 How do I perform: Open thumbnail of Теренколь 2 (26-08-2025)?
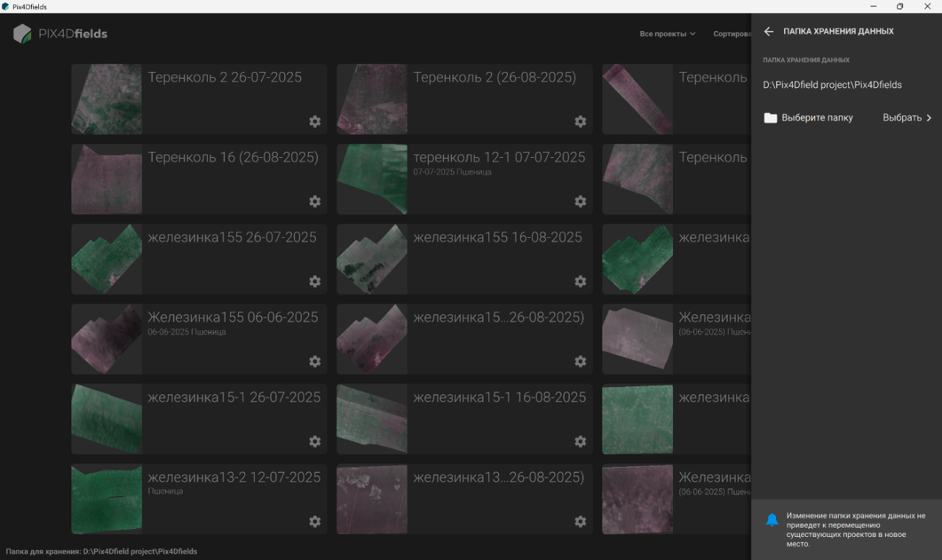pos(372,99)
